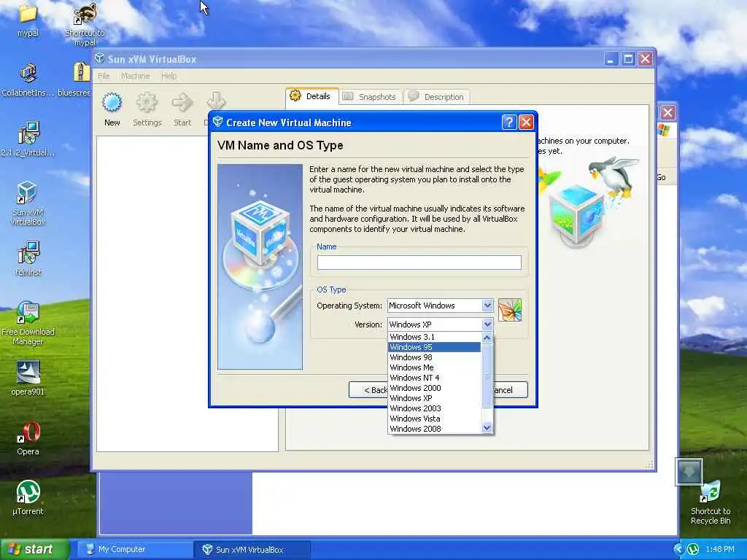Click the help question-mark button in the dialog title
747x560 pixels.
tap(508, 122)
